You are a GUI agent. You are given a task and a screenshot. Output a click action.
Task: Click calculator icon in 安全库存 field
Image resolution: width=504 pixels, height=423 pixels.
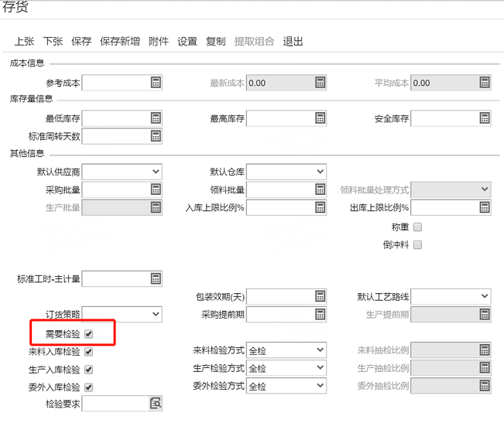tap(485, 118)
